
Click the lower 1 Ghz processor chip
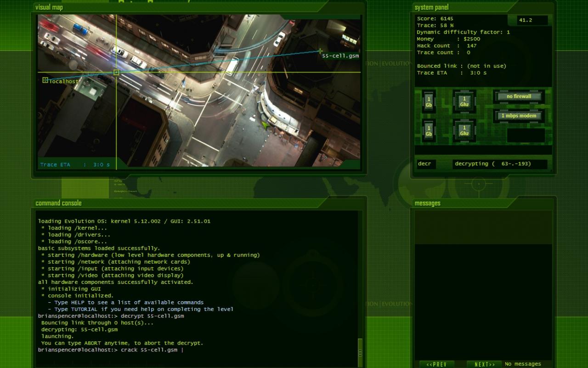464,131
